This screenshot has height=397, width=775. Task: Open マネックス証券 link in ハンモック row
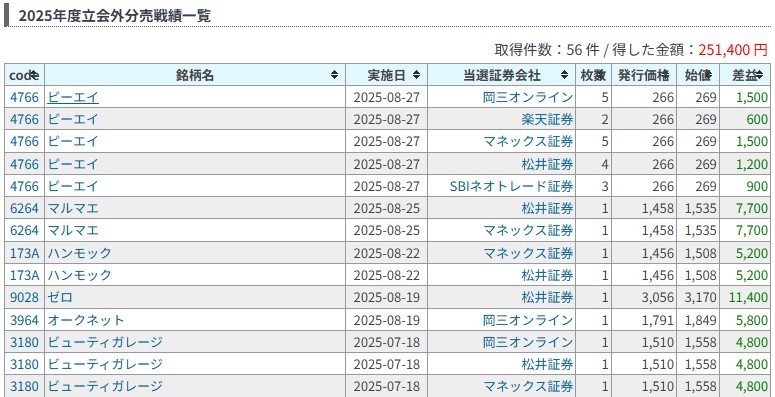tap(528, 253)
